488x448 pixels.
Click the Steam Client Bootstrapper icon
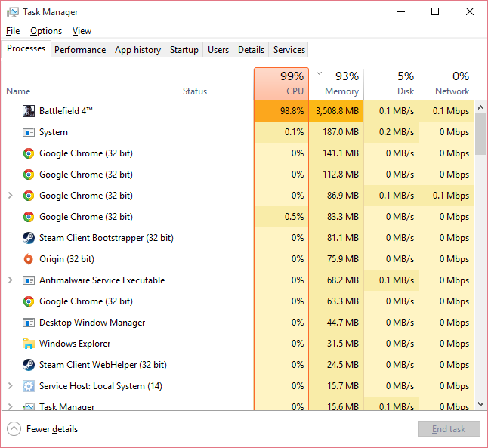pos(29,238)
